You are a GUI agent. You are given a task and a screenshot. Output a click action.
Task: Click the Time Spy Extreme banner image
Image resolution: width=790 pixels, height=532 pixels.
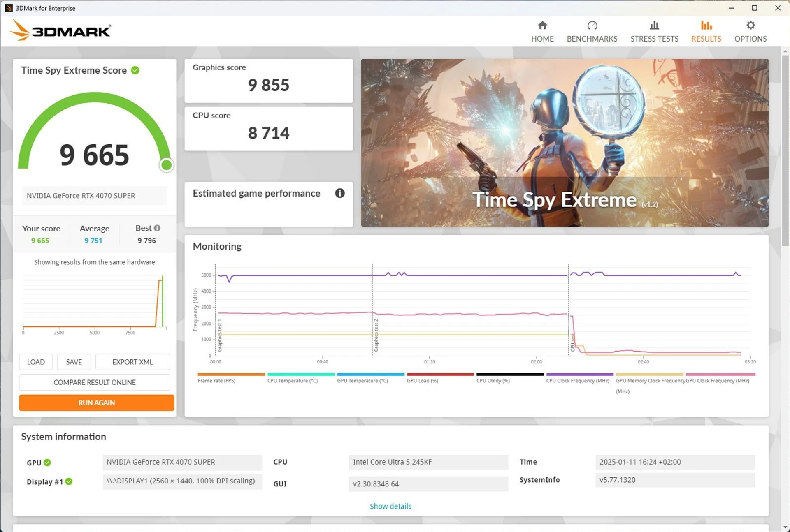[565, 143]
